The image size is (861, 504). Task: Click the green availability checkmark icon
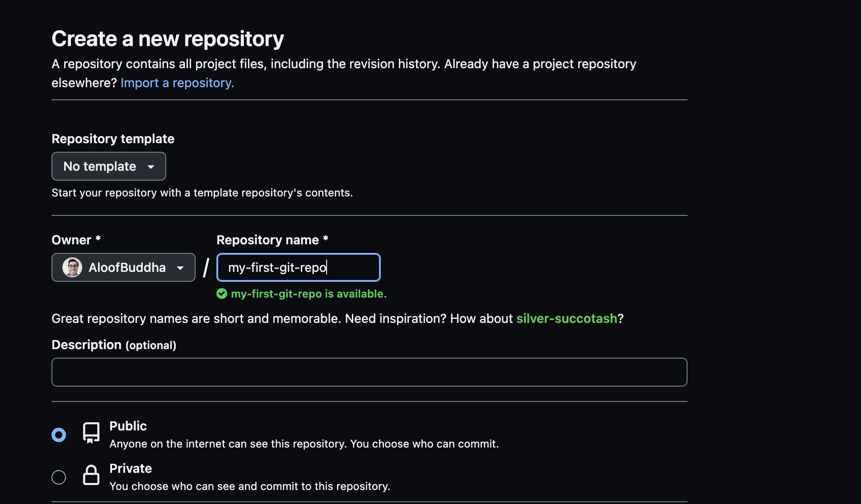pyautogui.click(x=222, y=294)
